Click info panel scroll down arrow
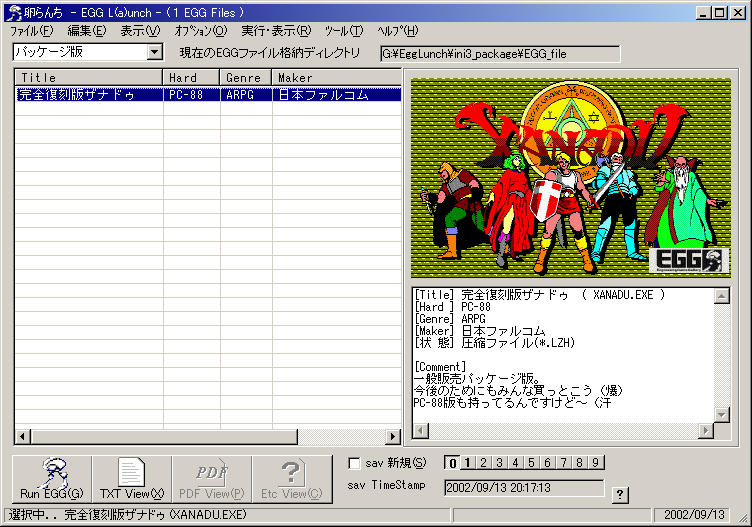 pyautogui.click(x=722, y=414)
